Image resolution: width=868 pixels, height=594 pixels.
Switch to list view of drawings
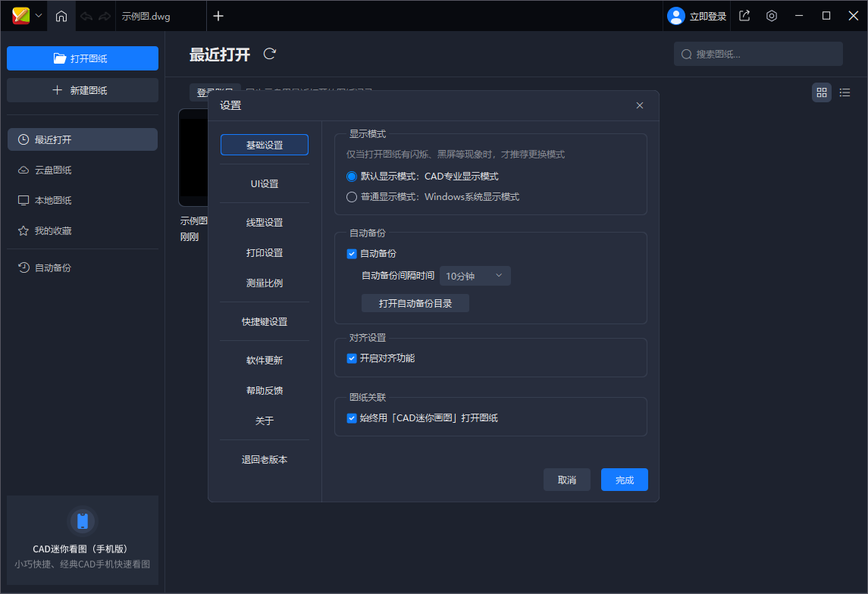844,92
